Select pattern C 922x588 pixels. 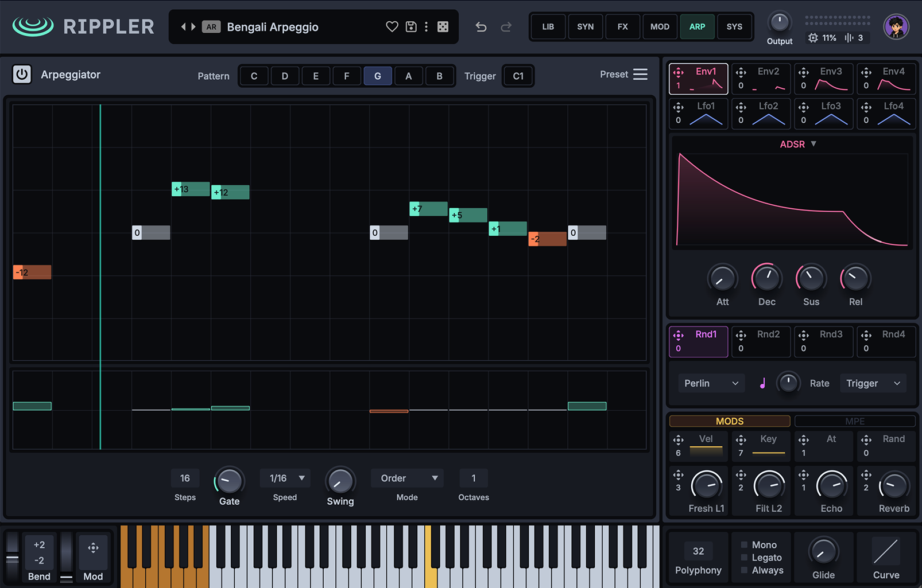click(x=254, y=76)
